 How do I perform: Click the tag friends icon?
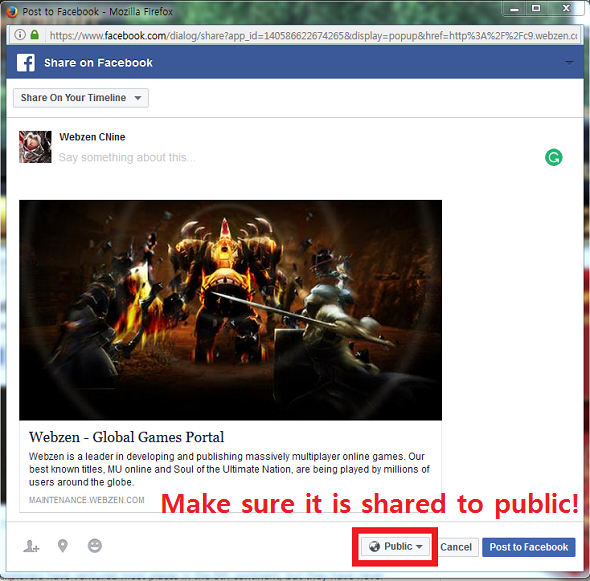pos(31,546)
